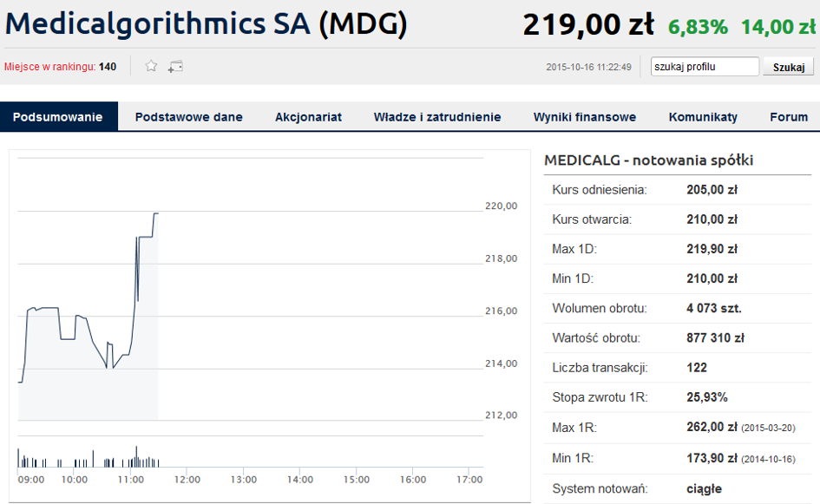Open the Władze i zatrudnienie tab
The image size is (820, 504).
[x=437, y=116]
